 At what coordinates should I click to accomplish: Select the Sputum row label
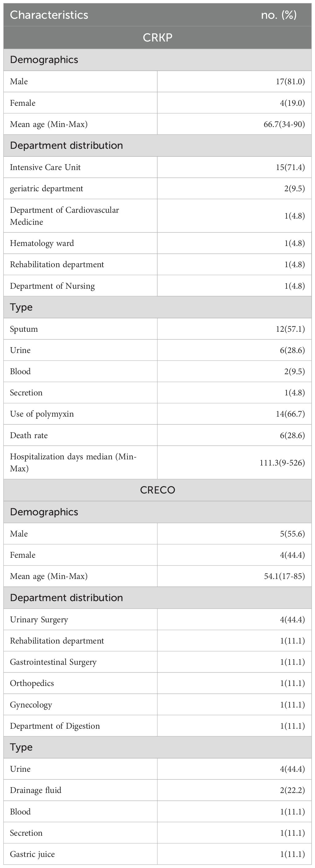coord(24,329)
